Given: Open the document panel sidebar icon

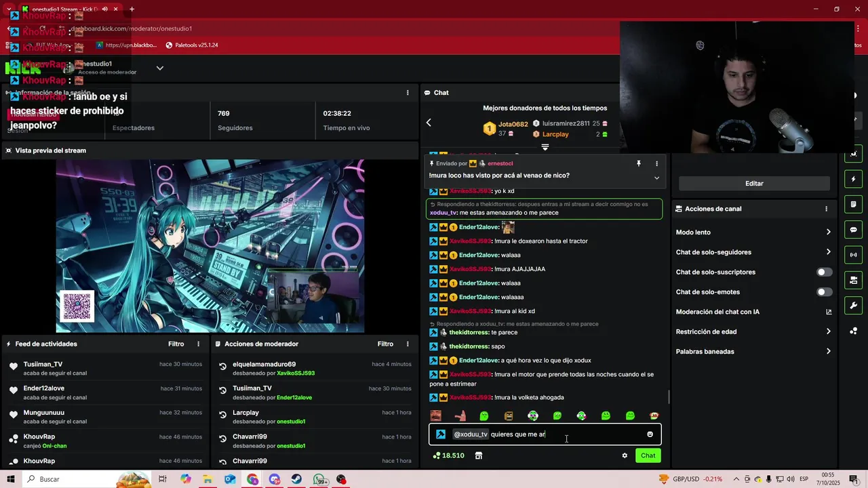Looking at the screenshot, I should pos(854,205).
